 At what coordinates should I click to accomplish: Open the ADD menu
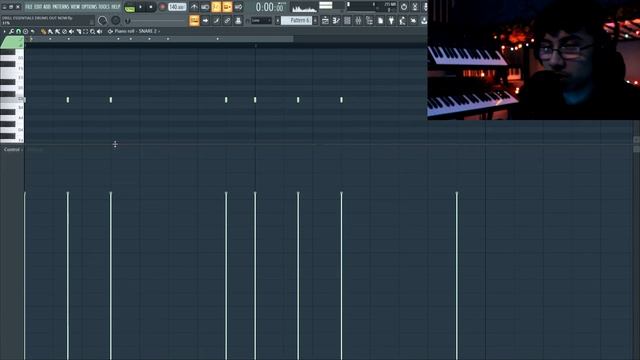[x=47, y=7]
